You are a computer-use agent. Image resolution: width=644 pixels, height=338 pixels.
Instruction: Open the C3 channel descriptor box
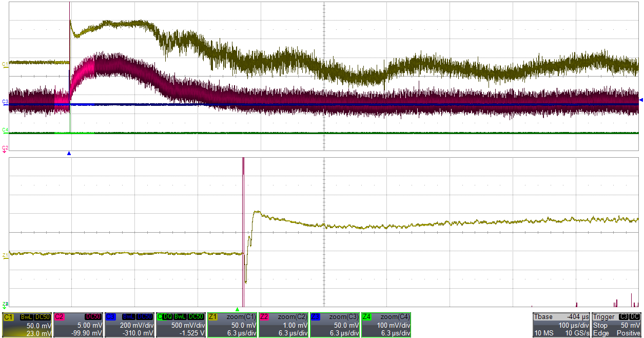pyautogui.click(x=130, y=325)
